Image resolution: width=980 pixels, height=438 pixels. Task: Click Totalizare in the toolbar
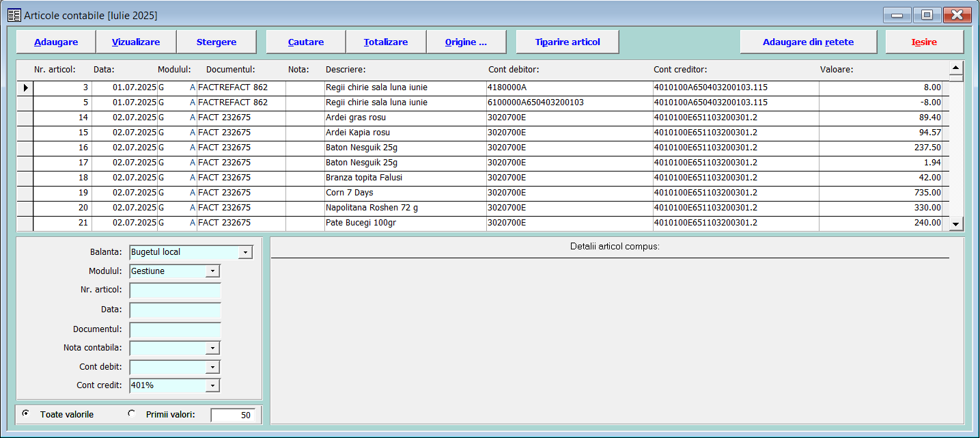point(386,42)
